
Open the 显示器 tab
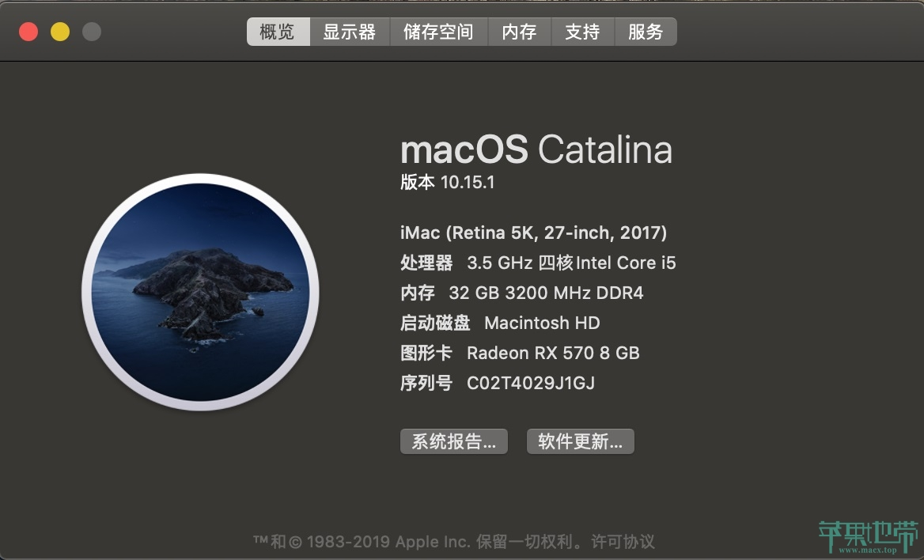(350, 31)
